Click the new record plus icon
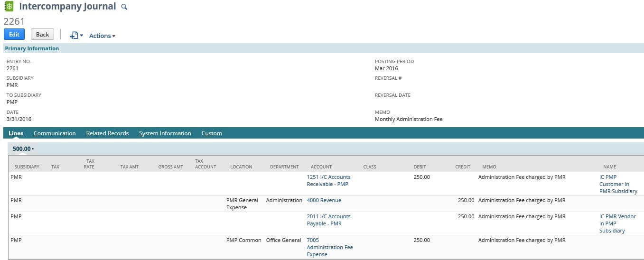Image resolution: width=644 pixels, height=260 pixels. tap(74, 36)
